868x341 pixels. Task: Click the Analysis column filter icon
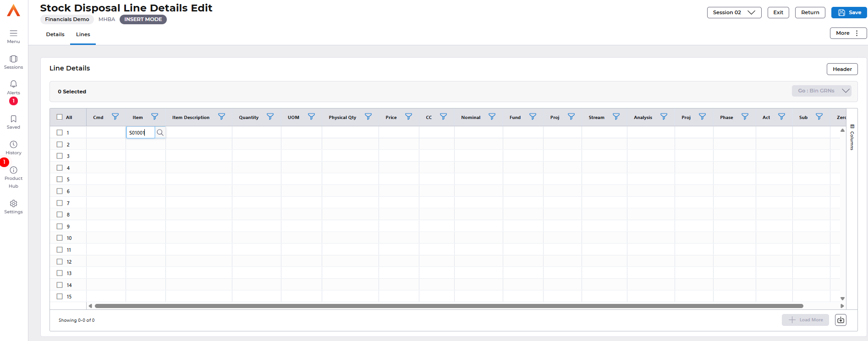click(664, 117)
